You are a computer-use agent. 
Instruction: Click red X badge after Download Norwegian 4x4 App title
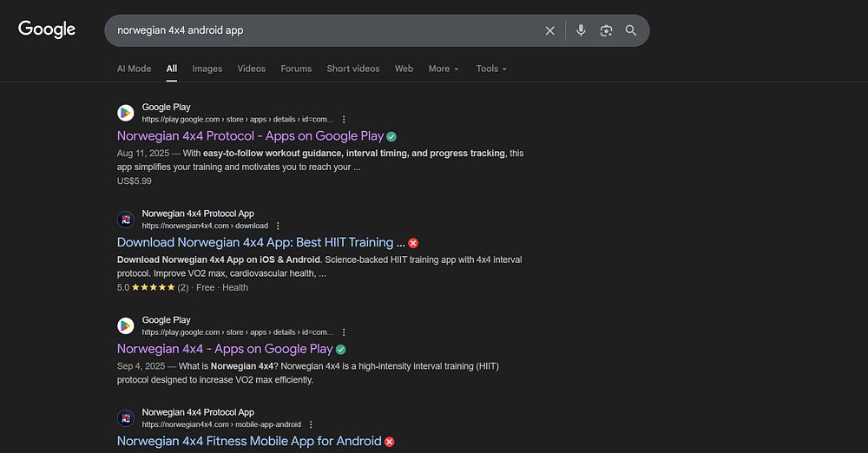413,243
